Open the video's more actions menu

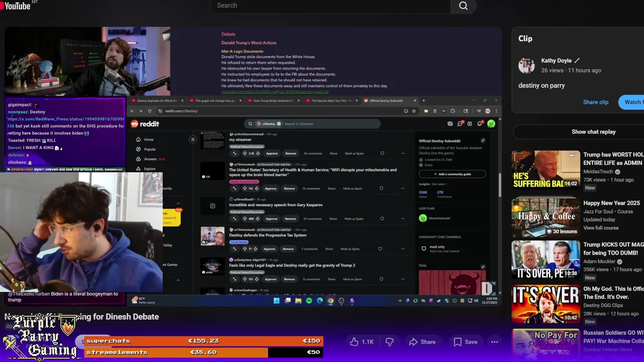click(495, 342)
